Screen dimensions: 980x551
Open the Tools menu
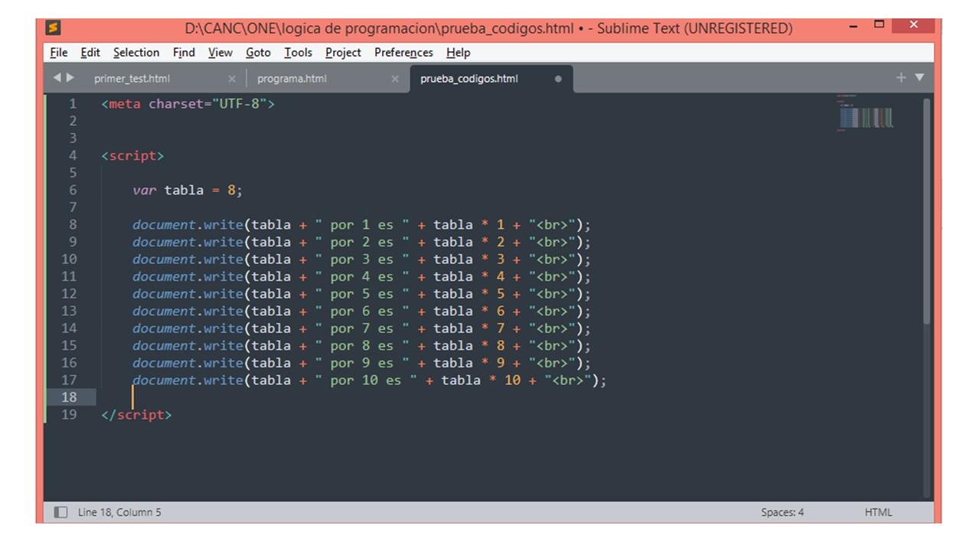298,52
